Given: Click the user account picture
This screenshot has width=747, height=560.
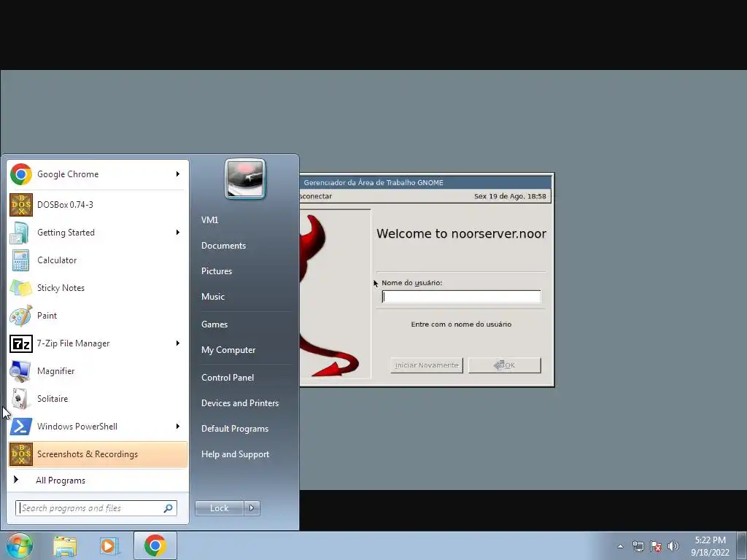Looking at the screenshot, I should coord(245,179).
